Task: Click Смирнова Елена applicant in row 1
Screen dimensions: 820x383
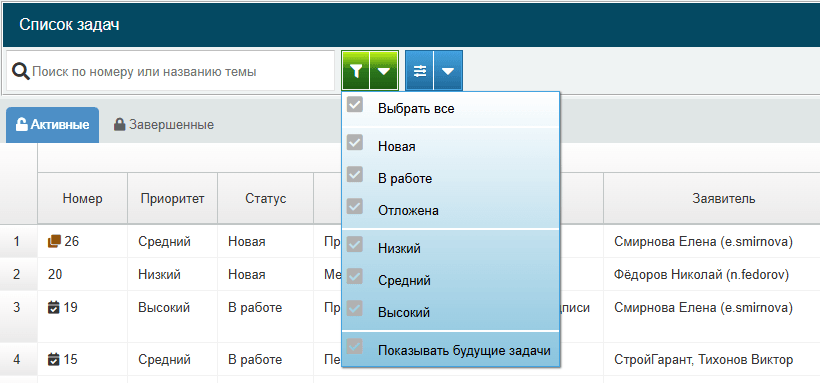Action: point(704,242)
